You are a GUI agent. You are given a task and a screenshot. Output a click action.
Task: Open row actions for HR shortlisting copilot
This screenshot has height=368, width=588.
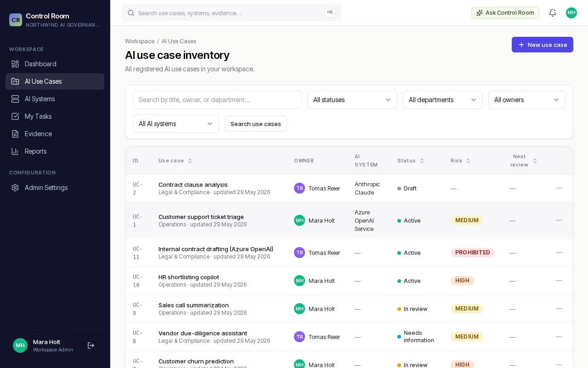(x=559, y=281)
